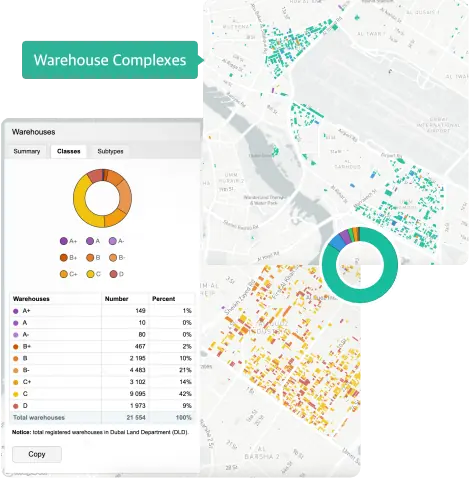
Task: Click the C+ legend swatch under chart
Action: [64, 274]
